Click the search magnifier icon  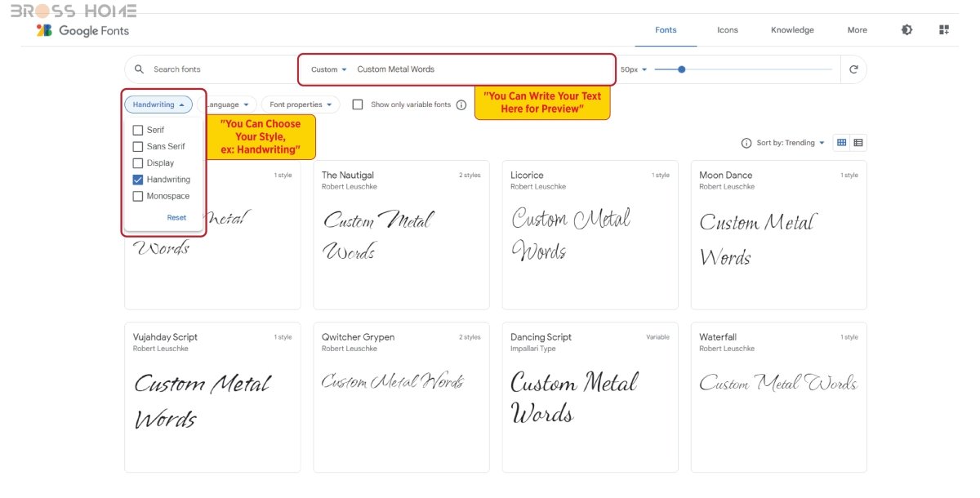[x=139, y=69]
